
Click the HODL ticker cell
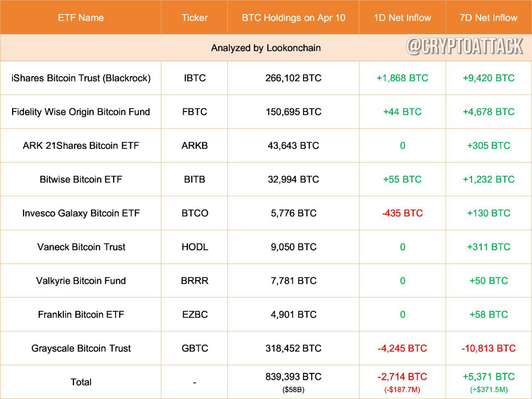pos(195,247)
